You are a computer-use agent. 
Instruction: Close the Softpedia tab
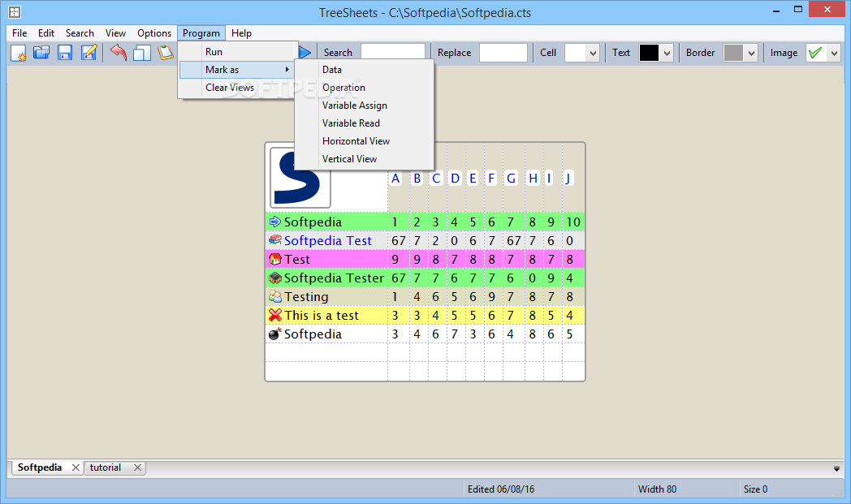(76, 467)
